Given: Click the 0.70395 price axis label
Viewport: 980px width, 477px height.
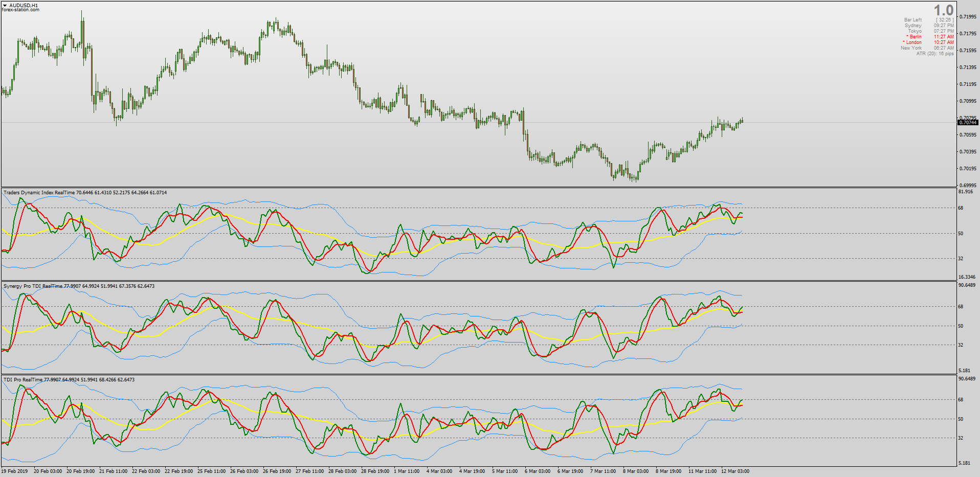Looking at the screenshot, I should point(968,152).
